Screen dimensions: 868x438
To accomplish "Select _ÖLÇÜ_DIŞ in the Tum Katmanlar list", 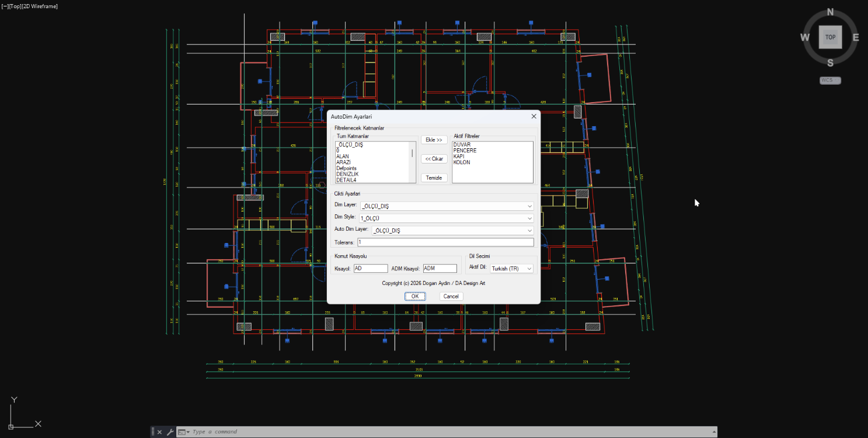I will pos(350,144).
